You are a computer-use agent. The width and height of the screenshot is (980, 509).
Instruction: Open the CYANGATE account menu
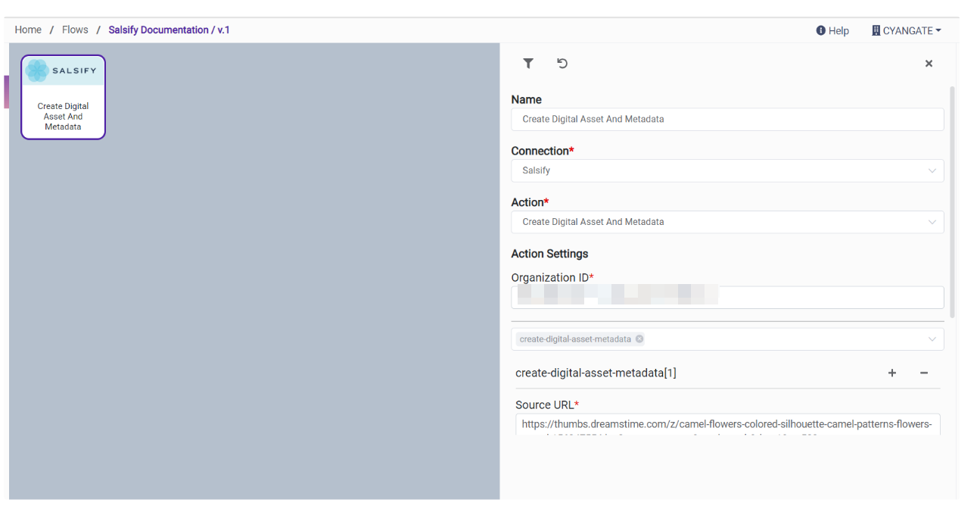[906, 31]
